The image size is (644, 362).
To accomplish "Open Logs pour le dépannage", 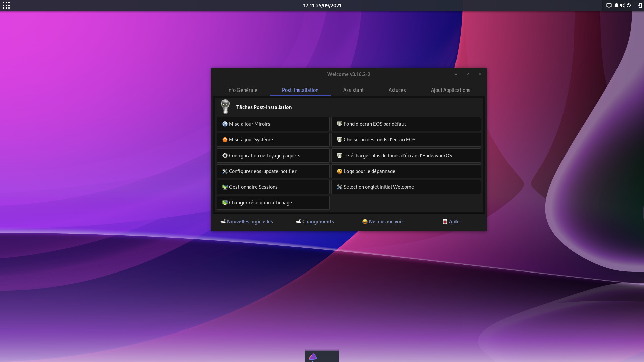I will tap(406, 171).
